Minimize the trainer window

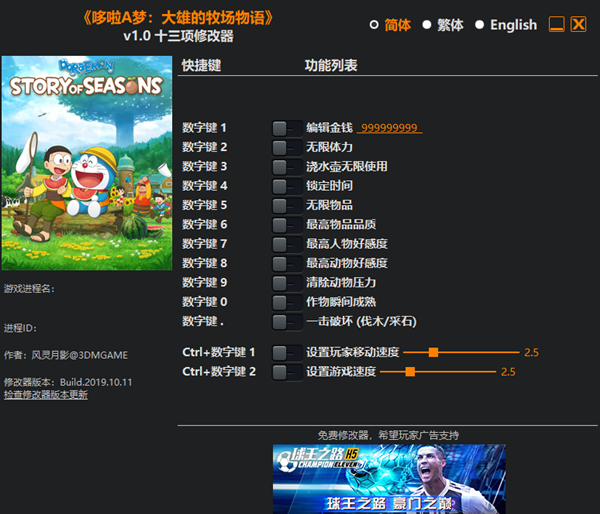pos(556,24)
